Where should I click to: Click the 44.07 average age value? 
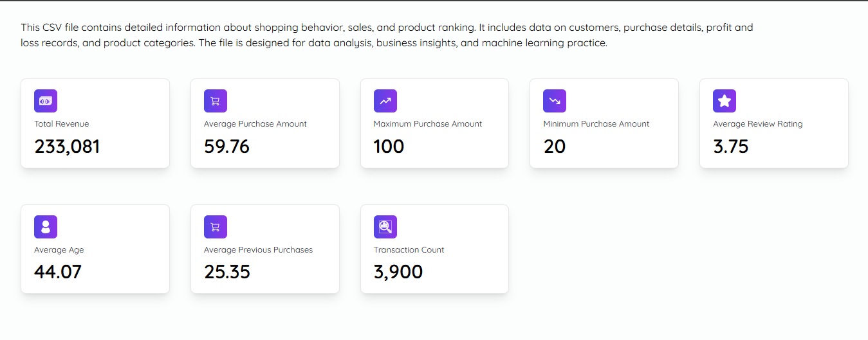click(58, 272)
